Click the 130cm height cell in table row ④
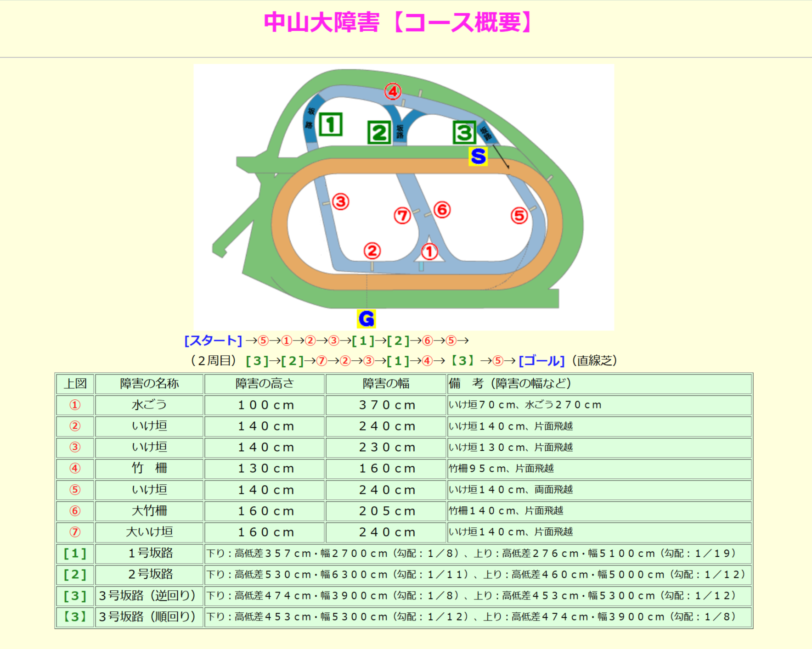Image resolution: width=812 pixels, height=649 pixels. (265, 468)
